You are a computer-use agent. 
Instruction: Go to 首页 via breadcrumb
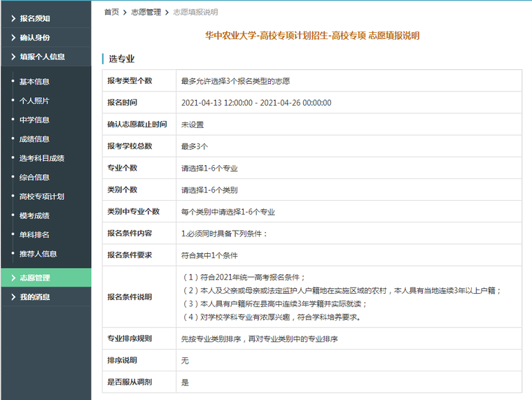coord(111,12)
